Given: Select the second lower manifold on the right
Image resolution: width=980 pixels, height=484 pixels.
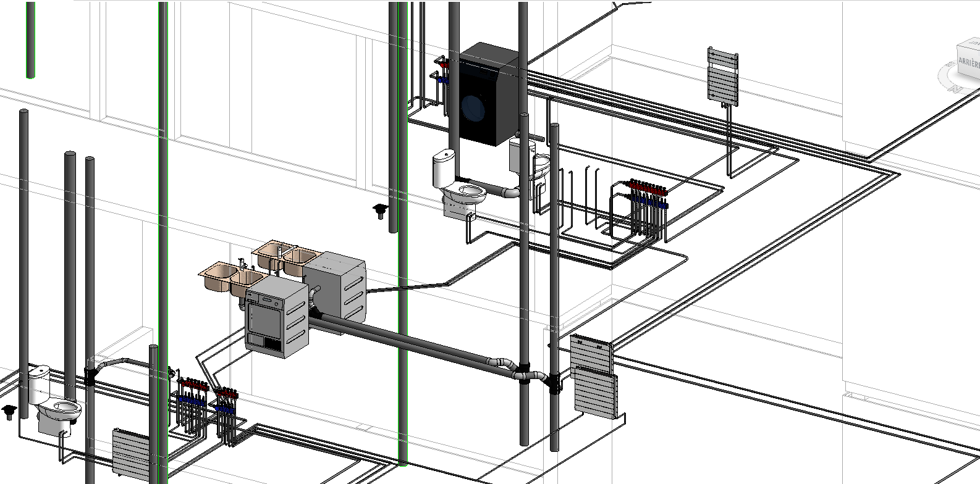Looking at the screenshot, I should (x=226, y=400).
